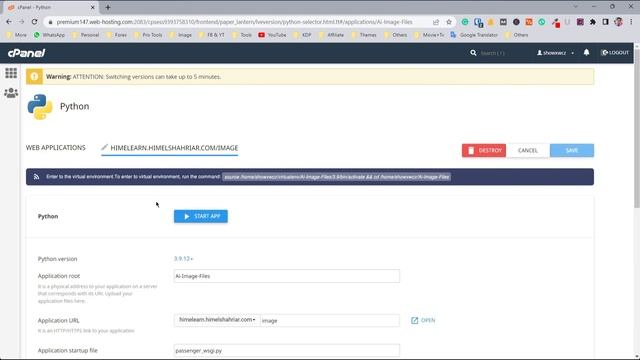This screenshot has width=640, height=360.
Task: Click the SAVE button
Action: [572, 150]
